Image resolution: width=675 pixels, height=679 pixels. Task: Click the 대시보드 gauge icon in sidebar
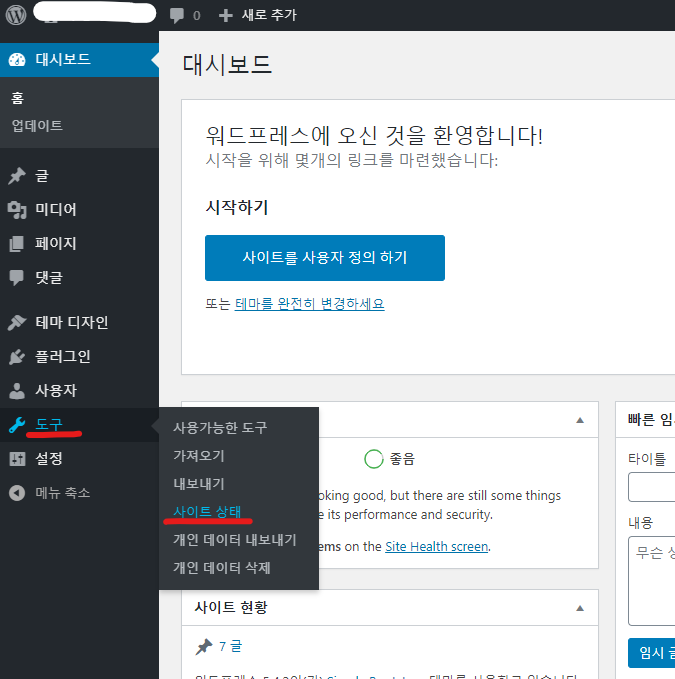click(17, 60)
